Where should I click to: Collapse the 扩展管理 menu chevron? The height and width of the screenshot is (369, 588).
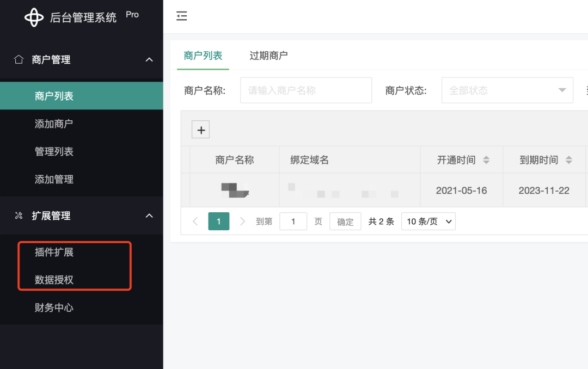[x=149, y=216]
